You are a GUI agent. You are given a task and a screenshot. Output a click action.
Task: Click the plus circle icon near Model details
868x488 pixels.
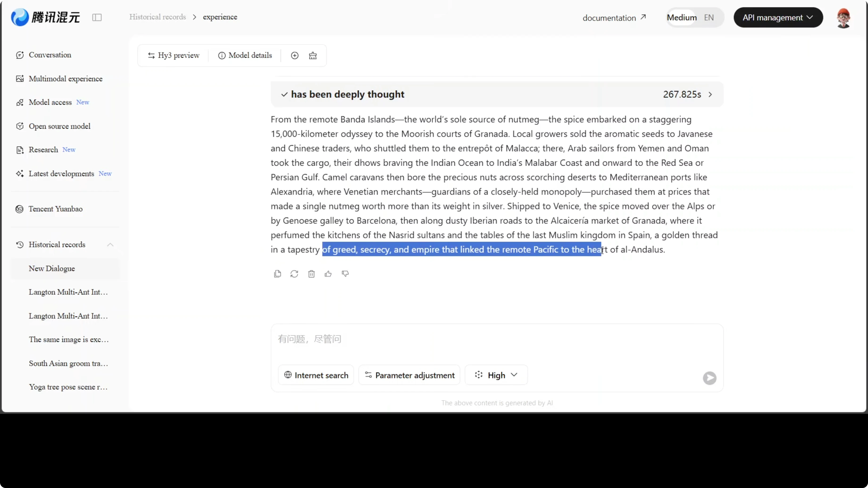point(295,56)
